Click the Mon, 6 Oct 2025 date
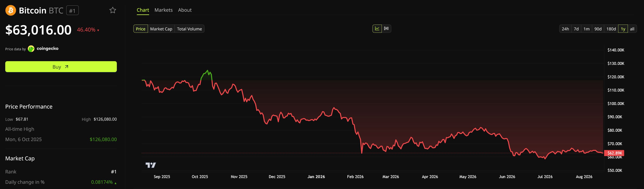Image resolution: width=644 pixels, height=189 pixels. [24, 139]
